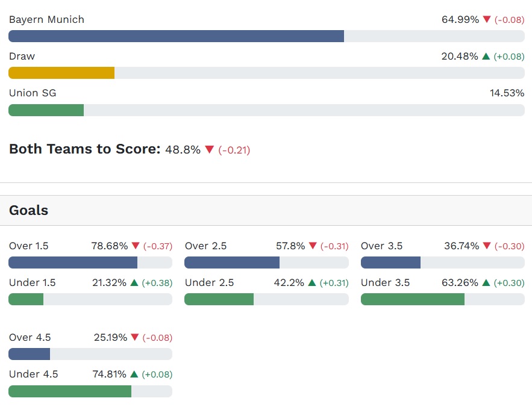Click the red down arrow for Over 1.5
The image size is (532, 410).
coord(136,246)
